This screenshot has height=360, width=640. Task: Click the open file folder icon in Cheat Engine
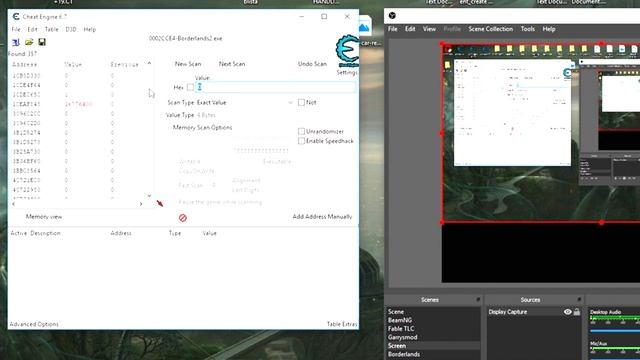tap(29, 42)
